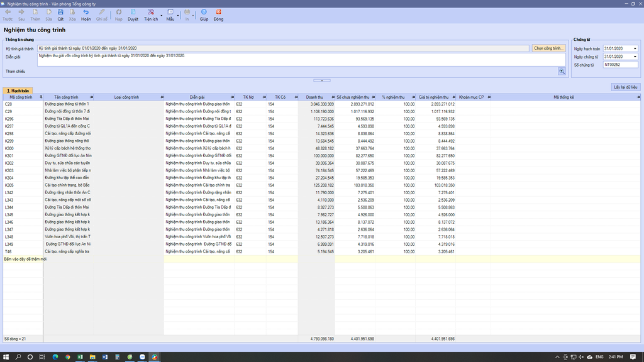Open Google Chrome from the taskbar

(67, 357)
